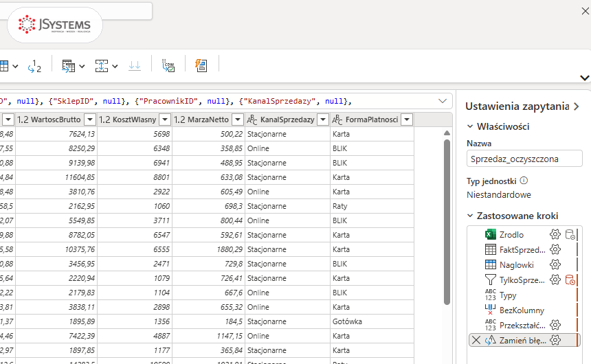The width and height of the screenshot is (591, 364).
Task: Click the database icon beside Zrodlo step
Action: [x=570, y=234]
